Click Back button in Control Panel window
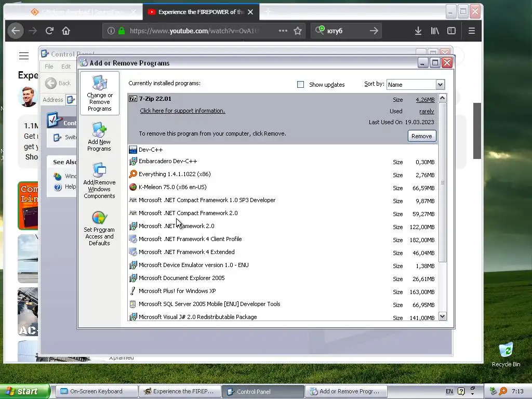532x399 pixels. pos(58,83)
